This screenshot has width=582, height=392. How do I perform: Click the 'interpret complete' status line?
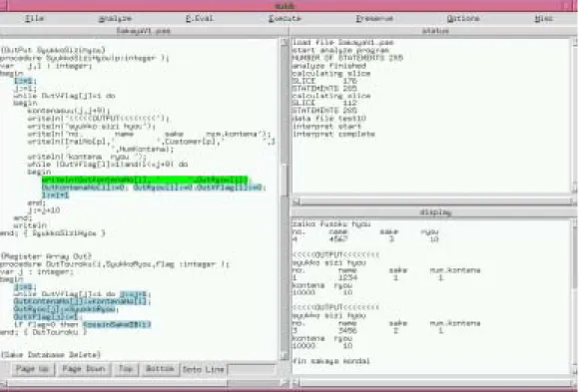point(334,134)
